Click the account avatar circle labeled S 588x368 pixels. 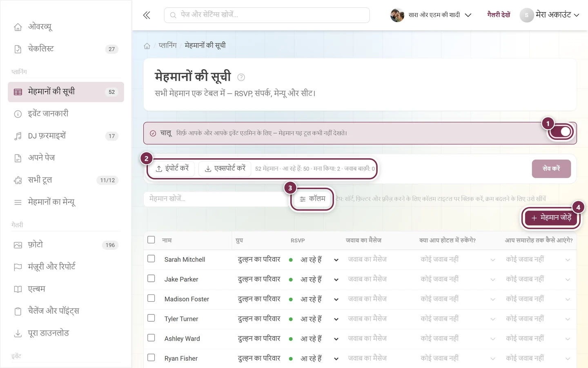[x=527, y=15]
